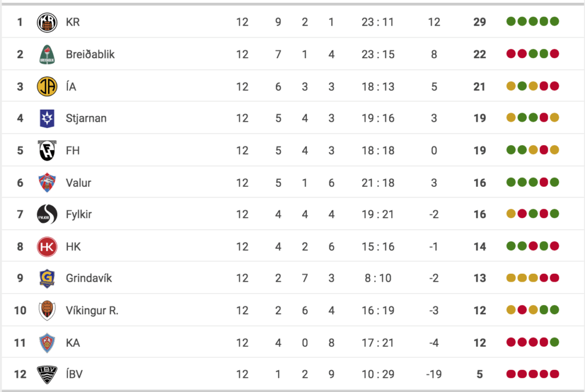This screenshot has width=585, height=392.
Task: Click ÍA's first yellow draw form dot
Action: [x=511, y=86]
